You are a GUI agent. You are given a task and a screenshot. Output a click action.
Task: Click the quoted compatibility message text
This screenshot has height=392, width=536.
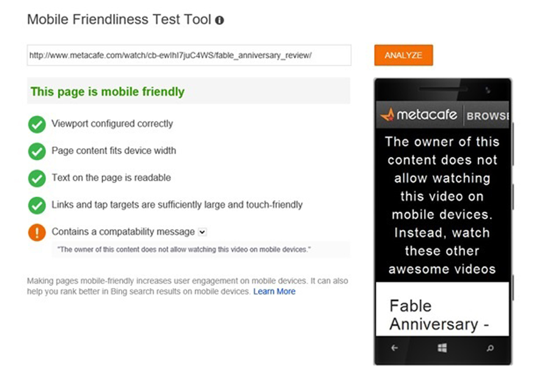(x=184, y=249)
